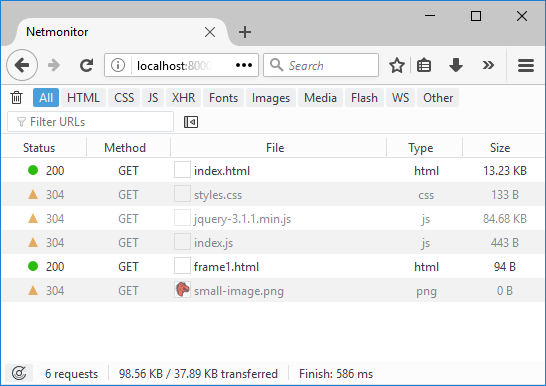Filter requests by WS
This screenshot has height=386, width=546.
point(400,97)
